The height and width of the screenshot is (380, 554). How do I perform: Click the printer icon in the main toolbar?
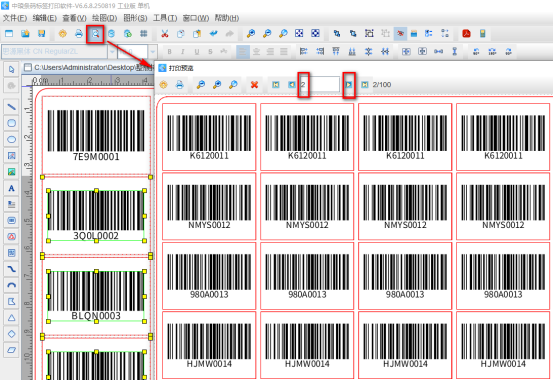point(79,34)
